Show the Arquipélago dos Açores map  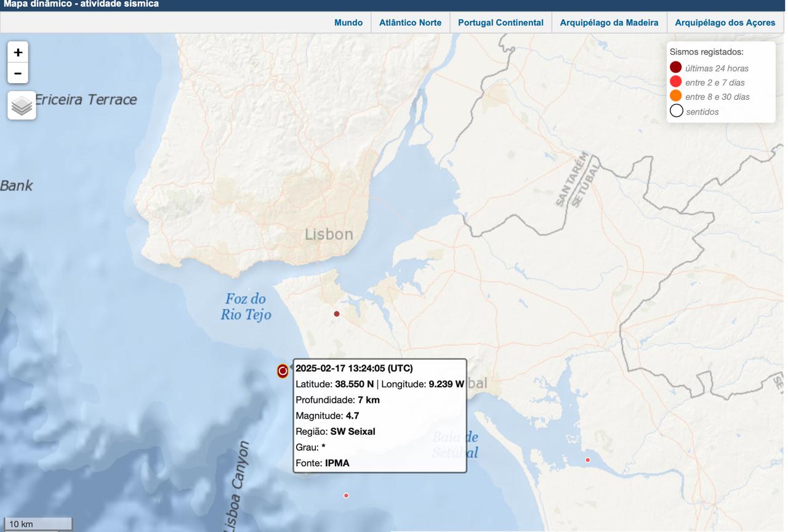[x=725, y=22]
